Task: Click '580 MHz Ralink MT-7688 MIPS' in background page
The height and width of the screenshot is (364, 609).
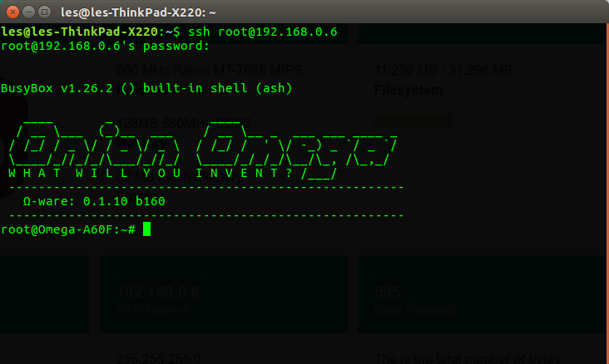Action: 210,71
